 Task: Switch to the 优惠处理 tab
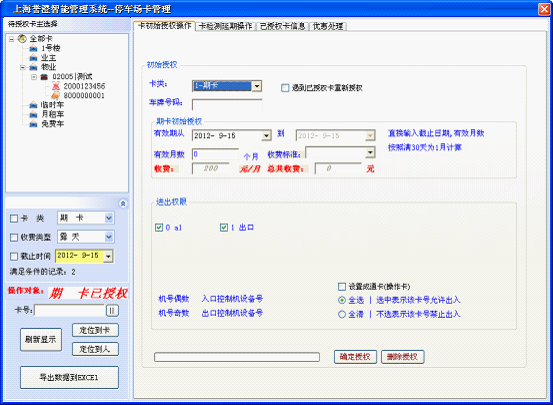pos(328,26)
